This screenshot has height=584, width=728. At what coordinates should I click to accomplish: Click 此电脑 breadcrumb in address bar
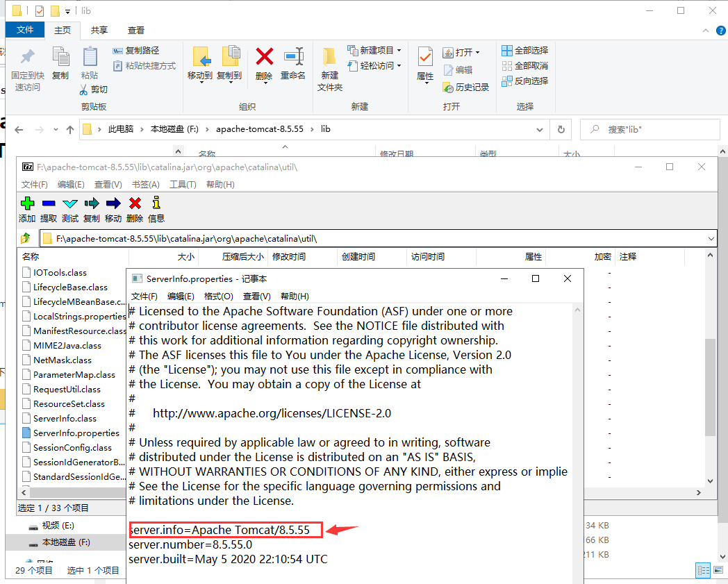point(121,129)
